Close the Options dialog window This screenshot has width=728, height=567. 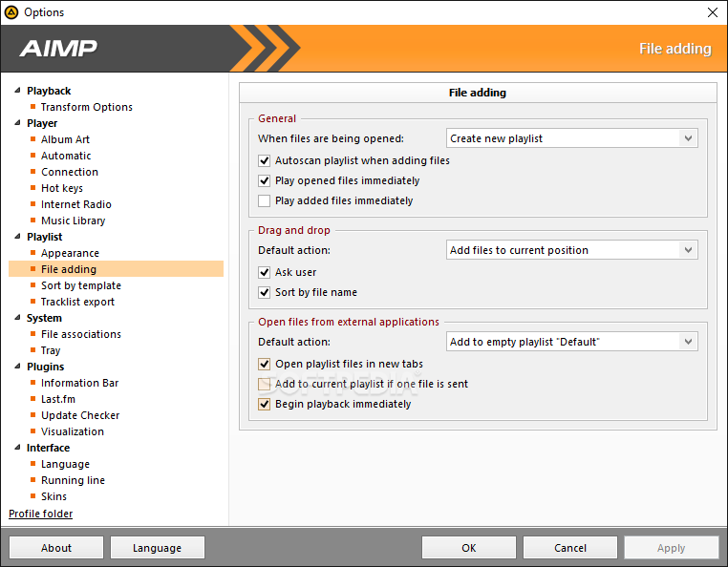[x=712, y=12]
